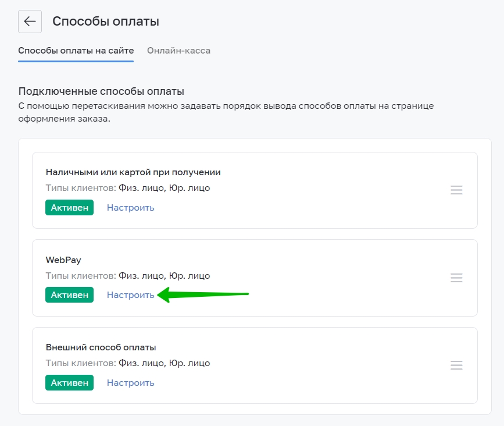Screen dimensions: 504x426
Task: Click drag handle for Внешний способ оплаты
Action: pyautogui.click(x=456, y=365)
